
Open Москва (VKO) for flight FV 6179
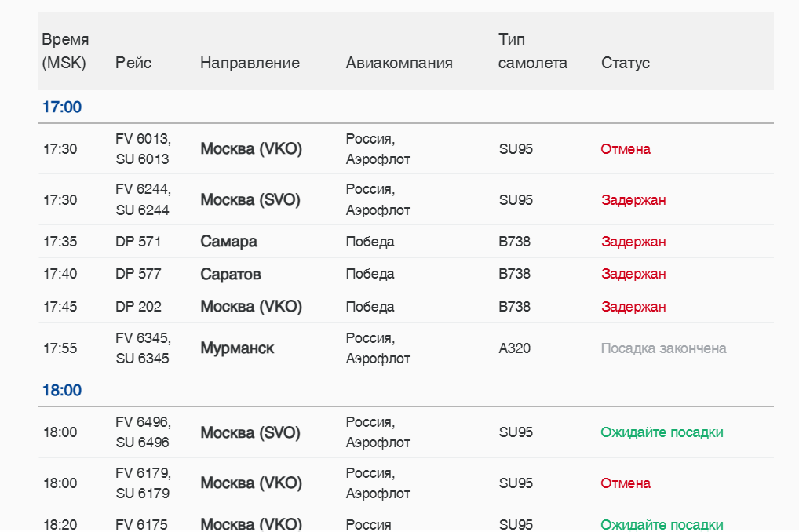[251, 483]
